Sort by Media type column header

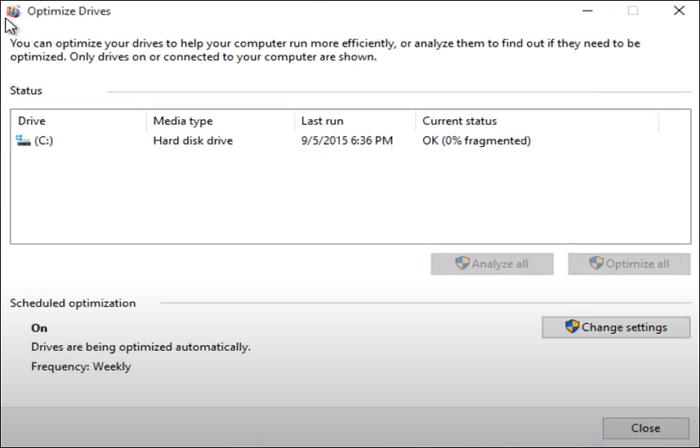click(220, 121)
